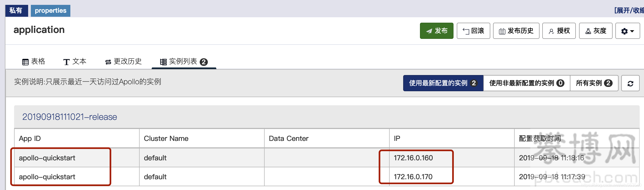Click the 回滚 rollback button

pyautogui.click(x=473, y=31)
